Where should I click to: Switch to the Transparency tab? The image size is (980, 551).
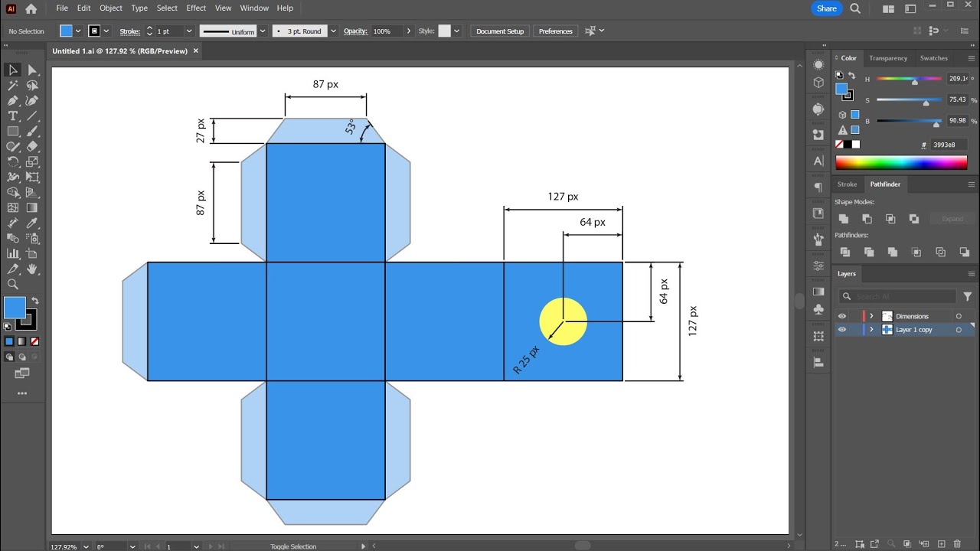coord(888,58)
